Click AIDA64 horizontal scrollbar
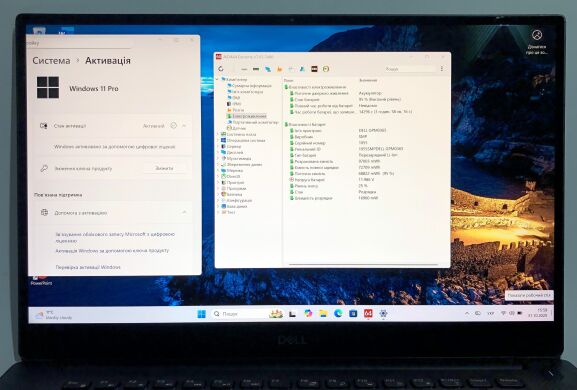The height and width of the screenshot is (390, 577). [x=363, y=264]
